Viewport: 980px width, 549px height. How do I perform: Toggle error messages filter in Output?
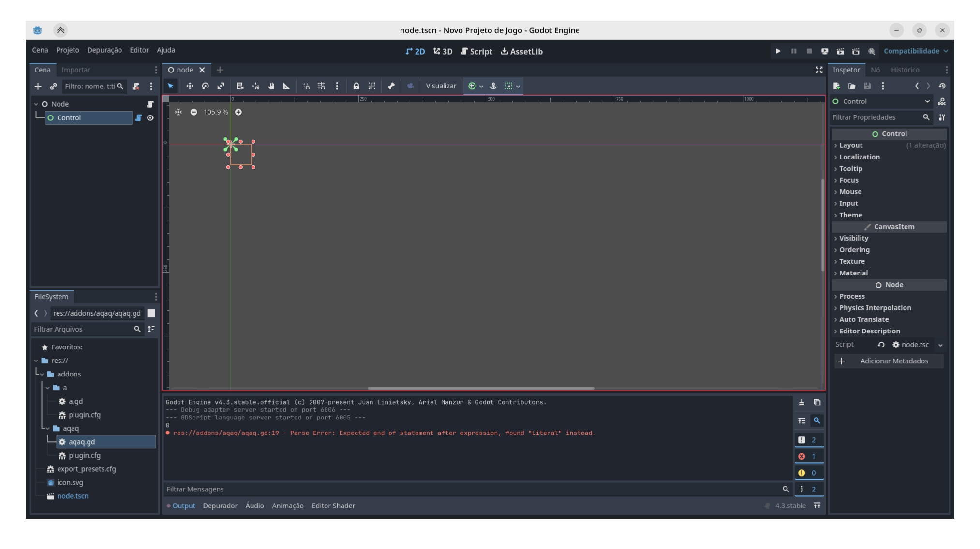point(809,456)
